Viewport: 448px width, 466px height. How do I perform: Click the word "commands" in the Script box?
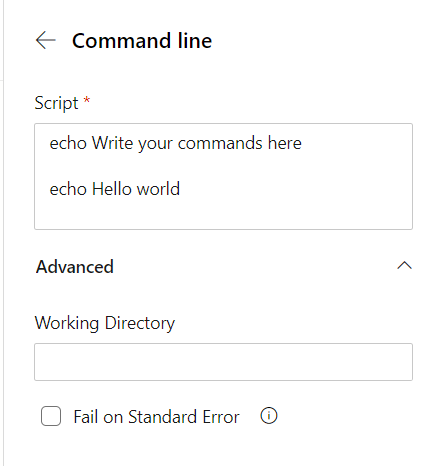[x=220, y=143]
